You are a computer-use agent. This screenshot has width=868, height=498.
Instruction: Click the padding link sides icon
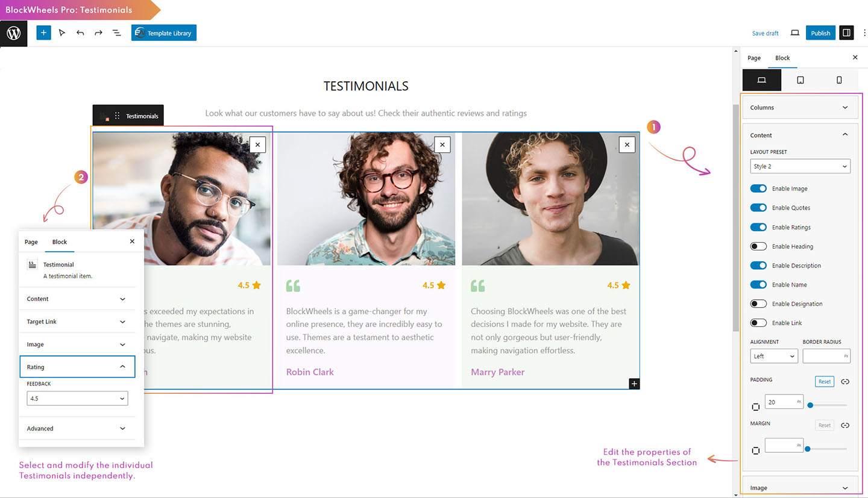point(845,382)
